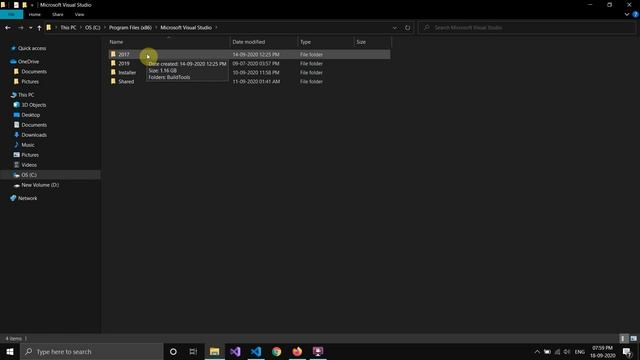Focus the Search Microsoft Visual Studio box
This screenshot has width=640, height=360.
(527, 28)
